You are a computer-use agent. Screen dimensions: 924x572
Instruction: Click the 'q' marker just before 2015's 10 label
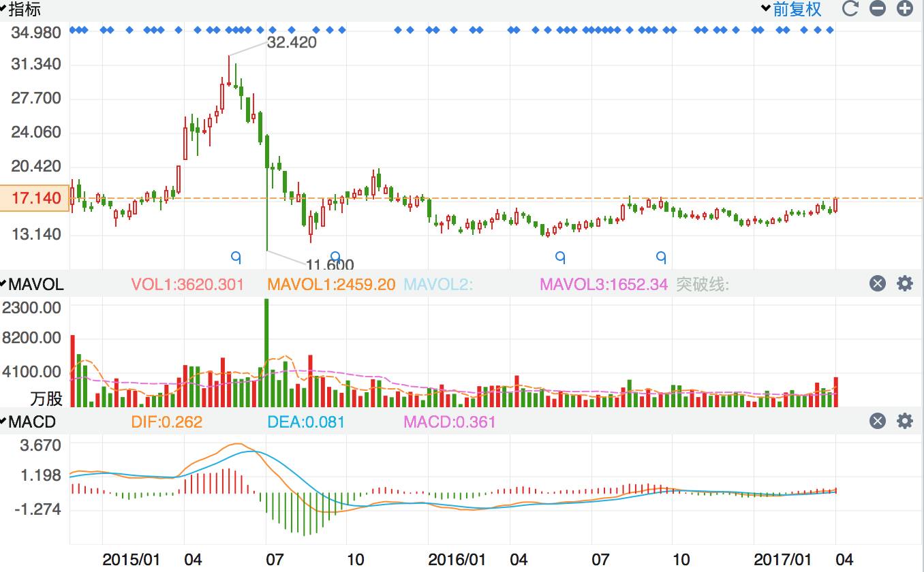tap(335, 257)
